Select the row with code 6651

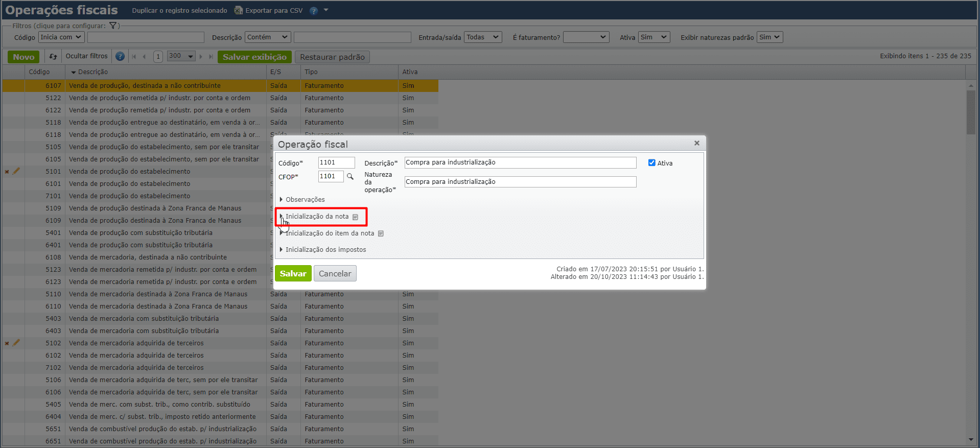click(x=220, y=441)
